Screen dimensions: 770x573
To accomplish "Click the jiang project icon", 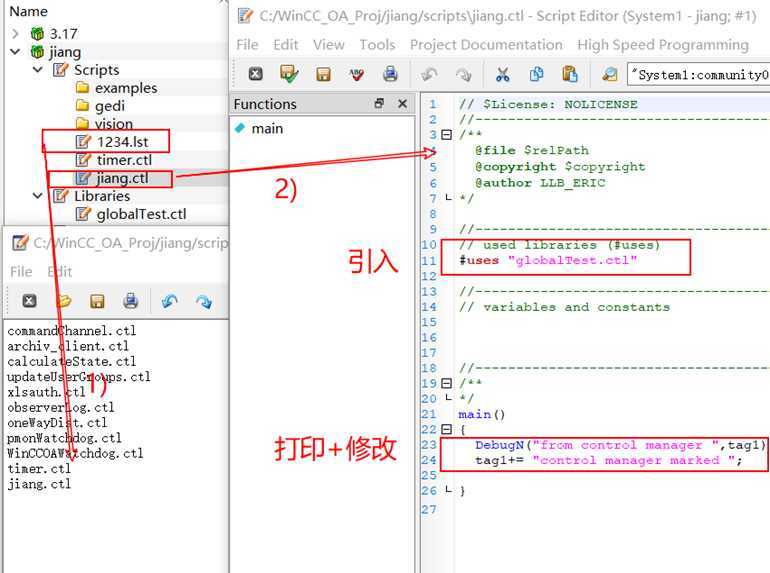I will (x=37, y=52).
